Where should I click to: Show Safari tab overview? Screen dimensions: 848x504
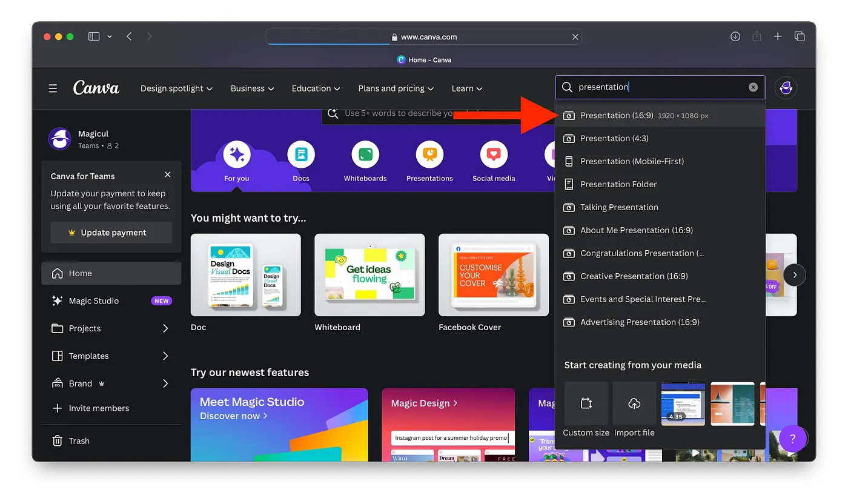(800, 36)
